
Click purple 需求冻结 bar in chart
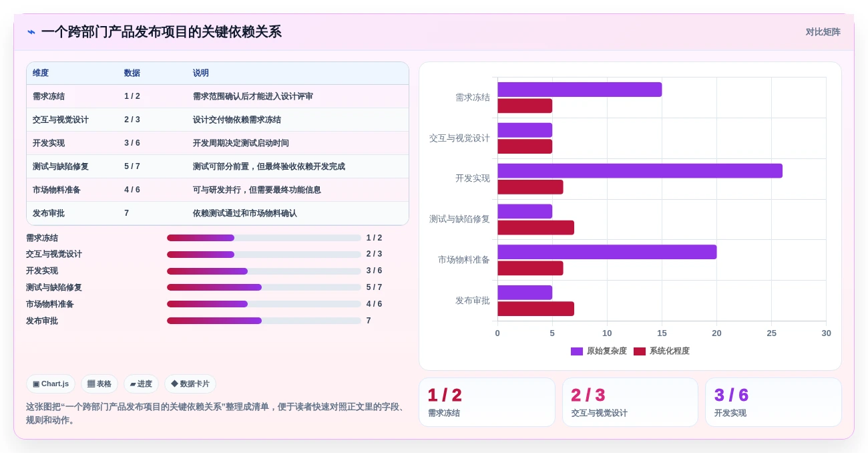pos(580,90)
